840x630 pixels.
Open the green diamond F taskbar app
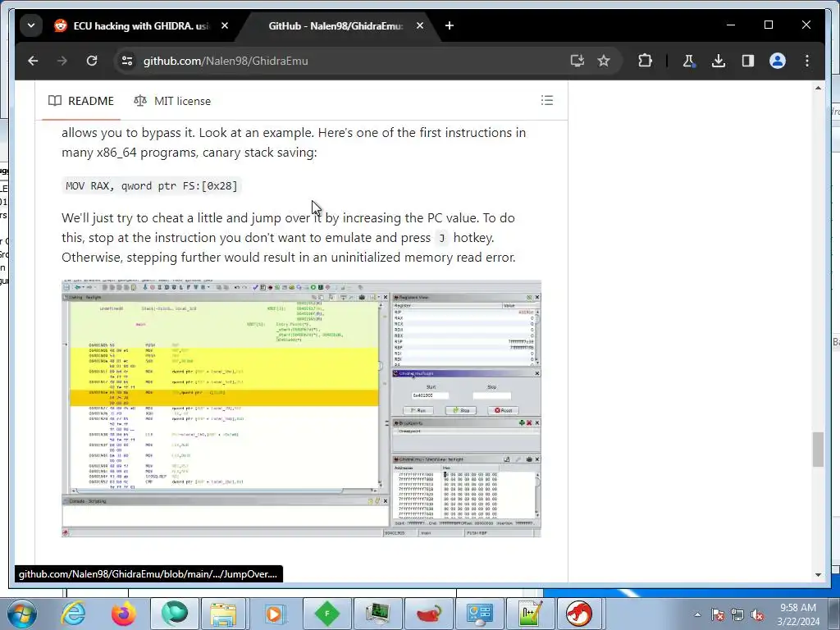(x=326, y=614)
